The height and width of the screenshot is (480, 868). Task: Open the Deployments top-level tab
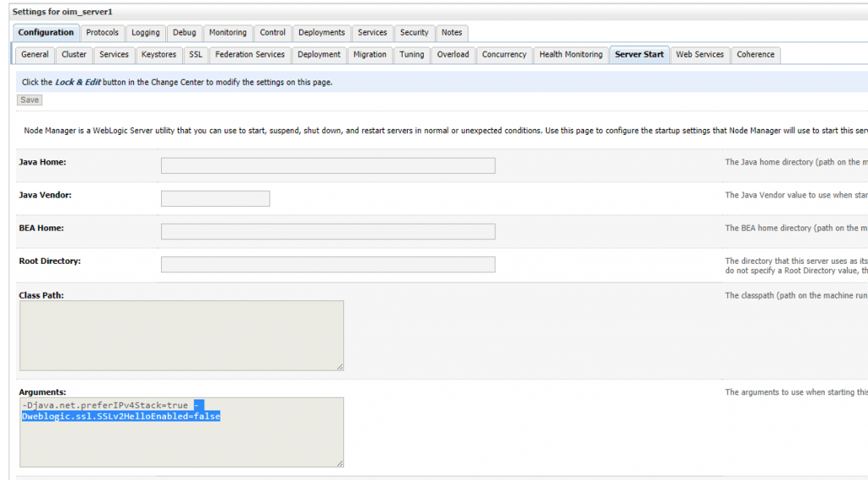(321, 32)
